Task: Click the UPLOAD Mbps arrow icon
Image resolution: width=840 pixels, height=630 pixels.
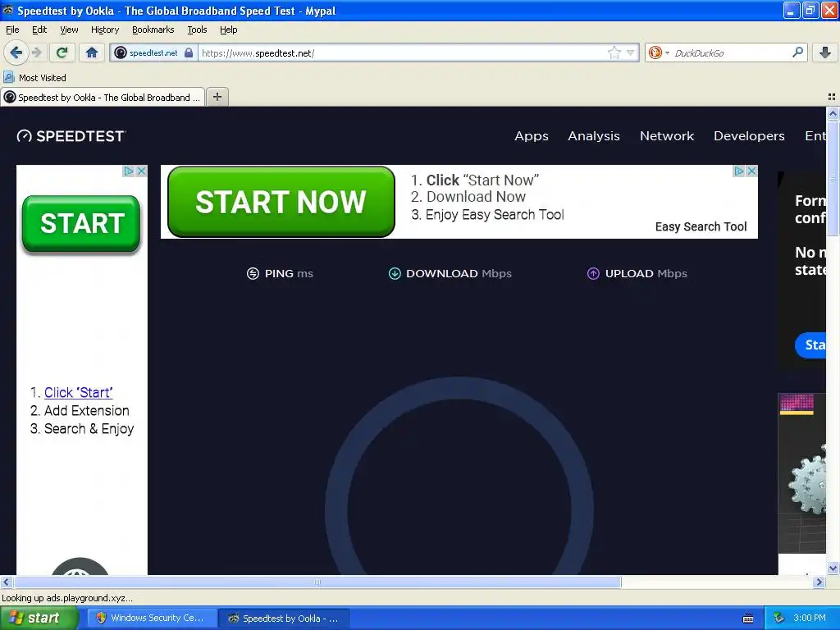Action: point(593,273)
